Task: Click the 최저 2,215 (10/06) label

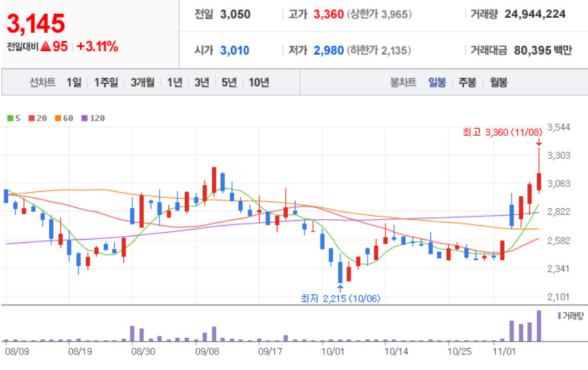Action: pos(340,298)
